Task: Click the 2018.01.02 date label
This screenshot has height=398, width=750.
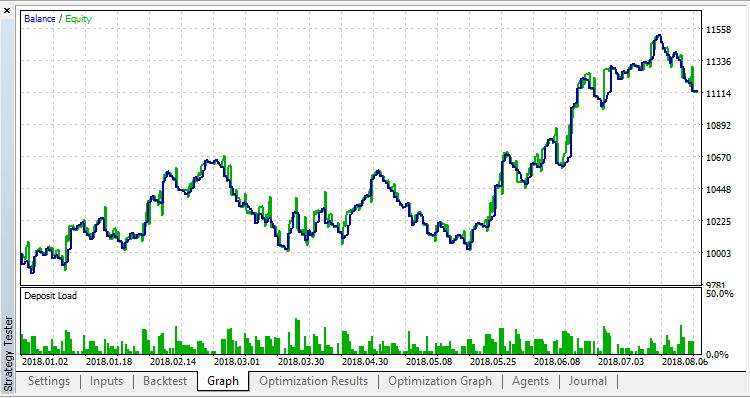Action: tap(45, 360)
